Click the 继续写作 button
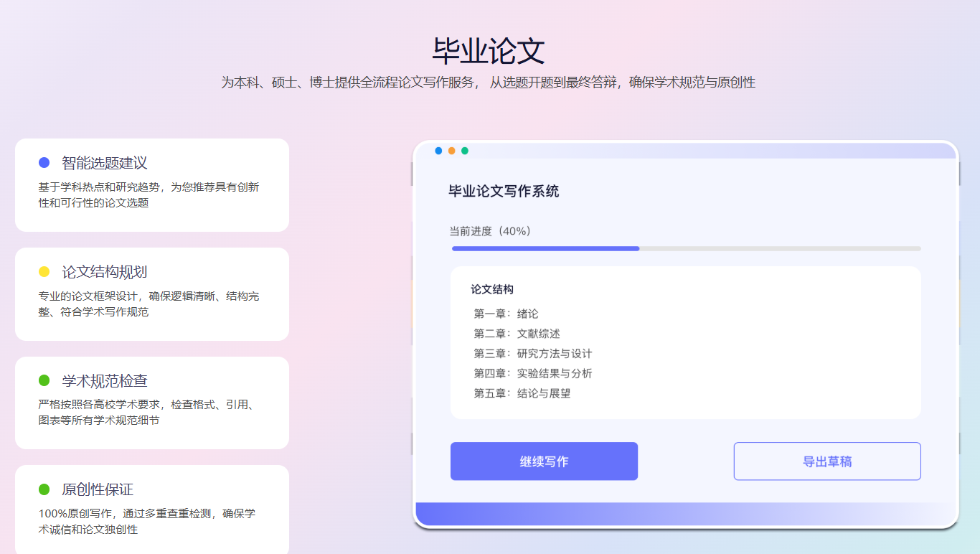 click(x=544, y=461)
